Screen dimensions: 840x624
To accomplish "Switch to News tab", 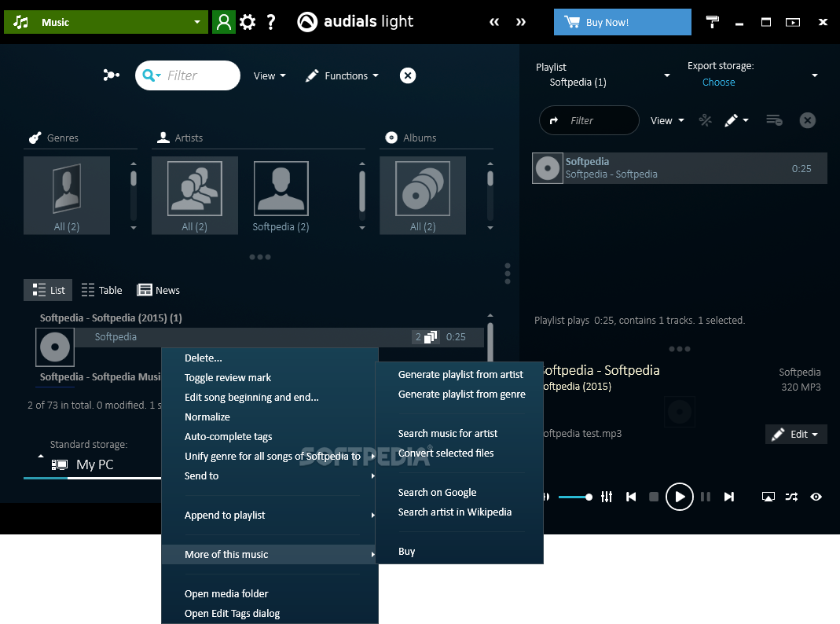I will (158, 290).
